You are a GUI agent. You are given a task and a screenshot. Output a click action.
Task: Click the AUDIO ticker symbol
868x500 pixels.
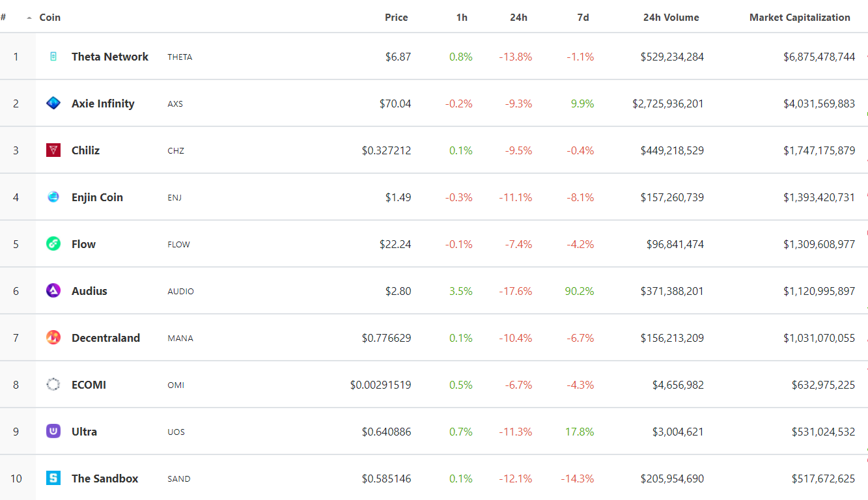click(x=180, y=291)
